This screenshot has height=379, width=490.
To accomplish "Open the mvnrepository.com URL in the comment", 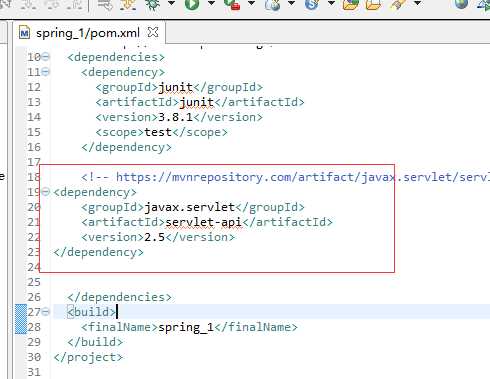I will point(303,177).
